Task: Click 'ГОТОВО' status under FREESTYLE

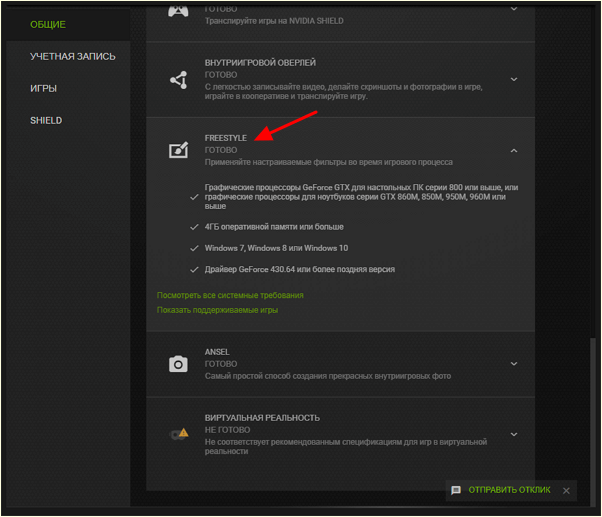Action: coord(221,150)
